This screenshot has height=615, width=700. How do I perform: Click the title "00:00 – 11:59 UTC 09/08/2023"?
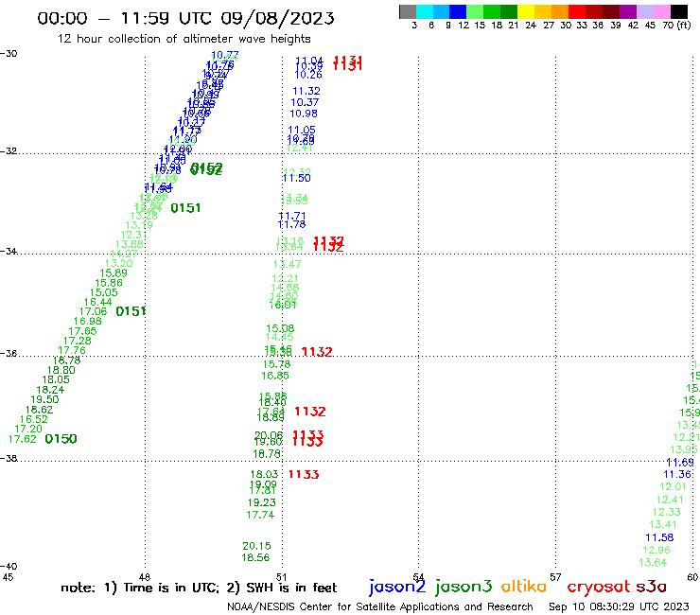click(x=185, y=18)
